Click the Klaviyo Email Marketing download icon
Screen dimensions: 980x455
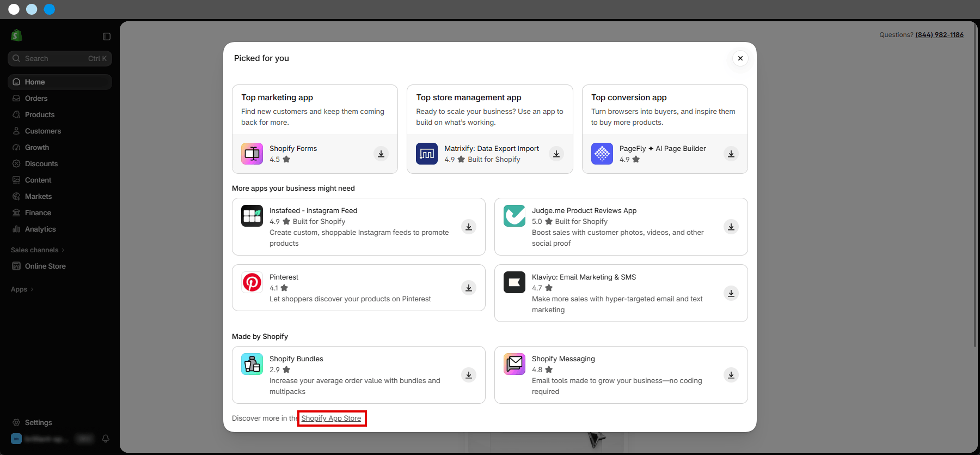(731, 293)
